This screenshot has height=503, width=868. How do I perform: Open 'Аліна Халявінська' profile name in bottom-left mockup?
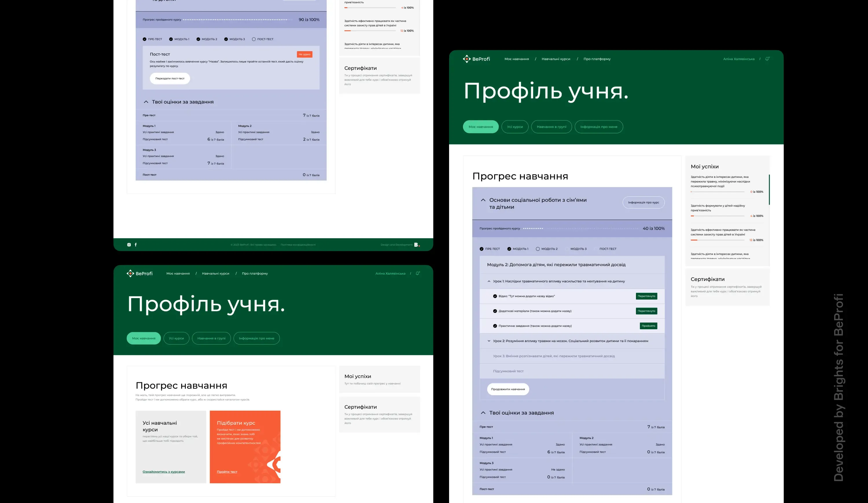390,273
